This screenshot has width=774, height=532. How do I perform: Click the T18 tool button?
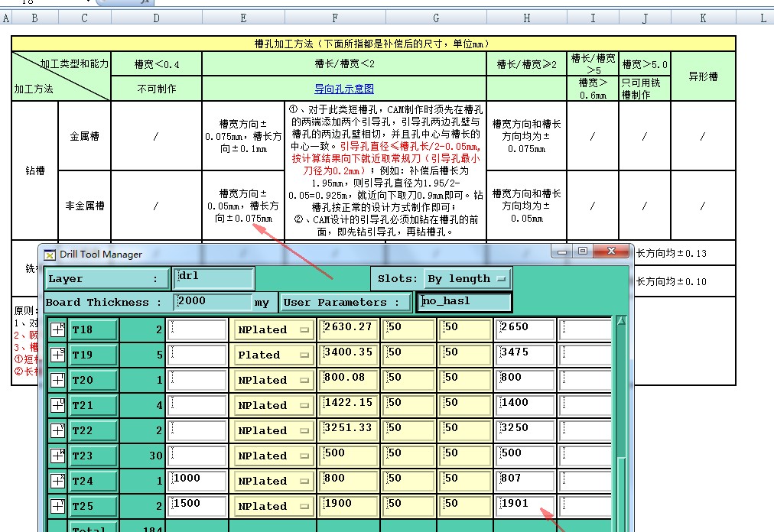coord(93,329)
